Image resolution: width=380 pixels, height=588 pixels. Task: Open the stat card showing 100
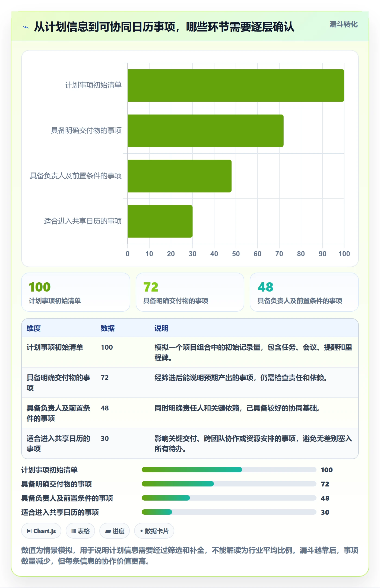point(76,292)
